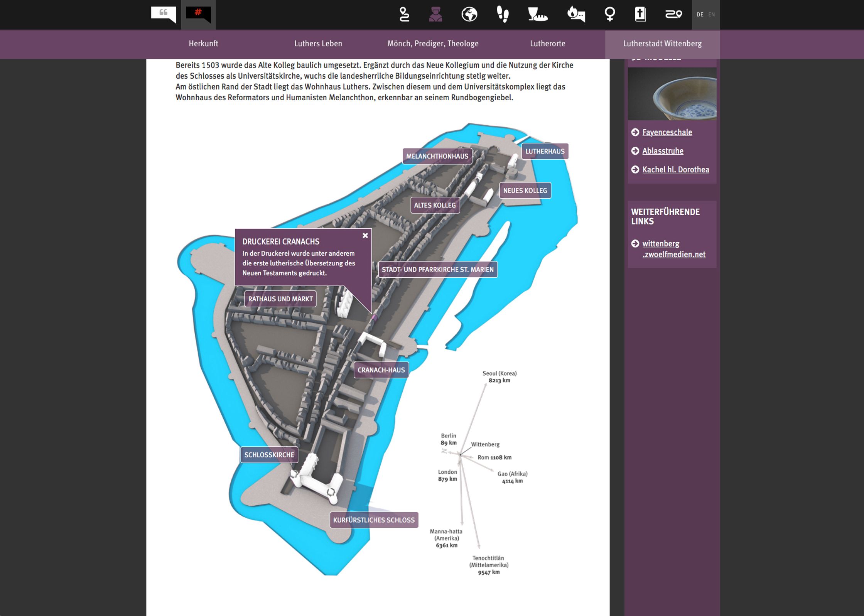Image resolution: width=864 pixels, height=616 pixels.
Task: Open the globe world icon
Action: [469, 15]
